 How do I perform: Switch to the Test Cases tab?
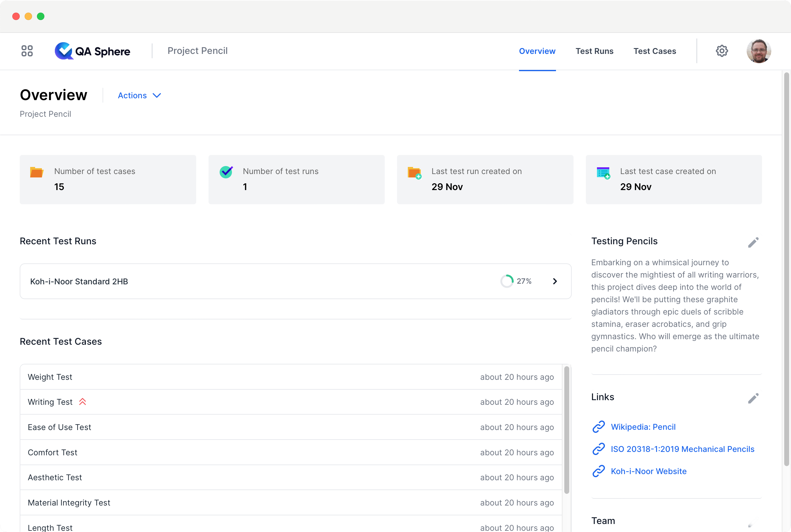point(654,51)
